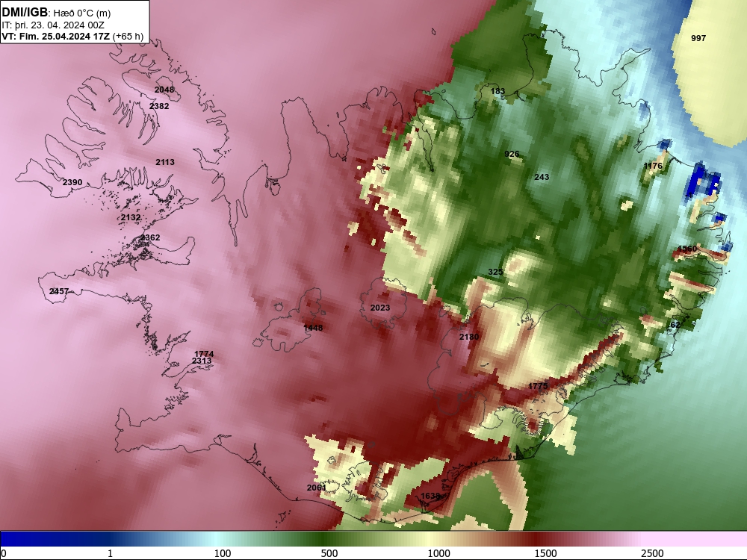Click the map value 325
747x560 pixels.
pos(495,272)
